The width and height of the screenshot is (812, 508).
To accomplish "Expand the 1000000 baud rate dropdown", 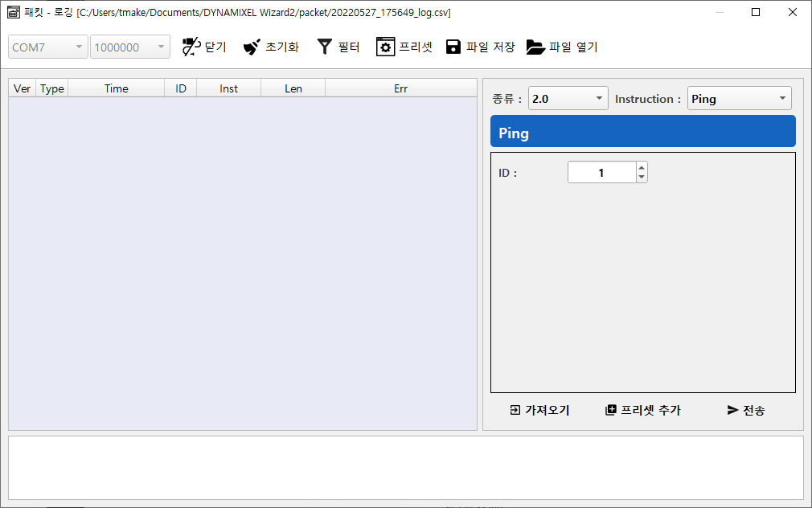I will pyautogui.click(x=130, y=47).
